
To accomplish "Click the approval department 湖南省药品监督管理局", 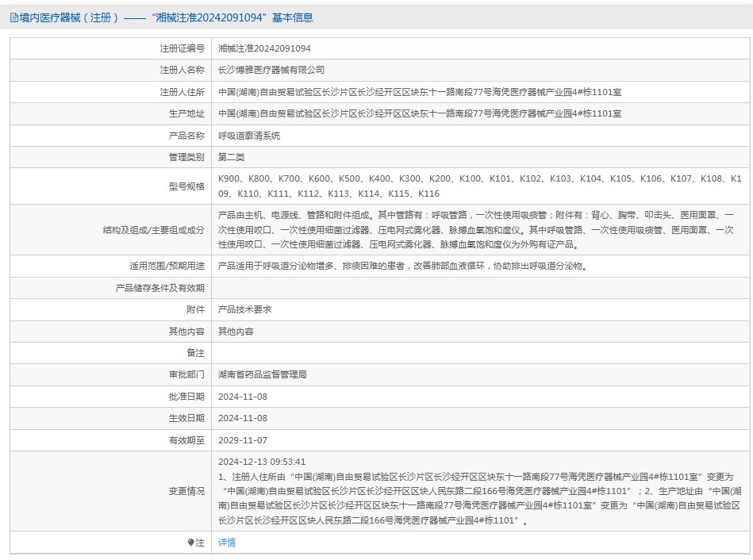I will pos(262,374).
